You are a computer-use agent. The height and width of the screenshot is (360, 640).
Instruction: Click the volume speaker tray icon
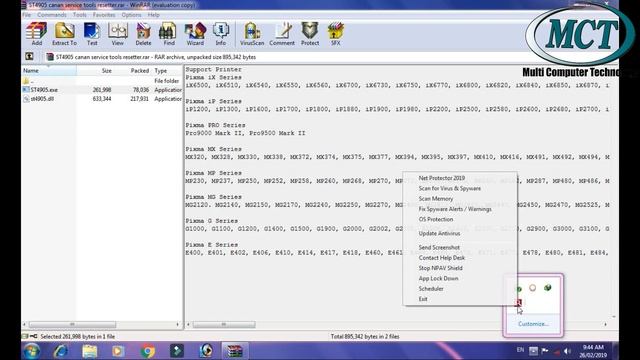tap(567, 351)
